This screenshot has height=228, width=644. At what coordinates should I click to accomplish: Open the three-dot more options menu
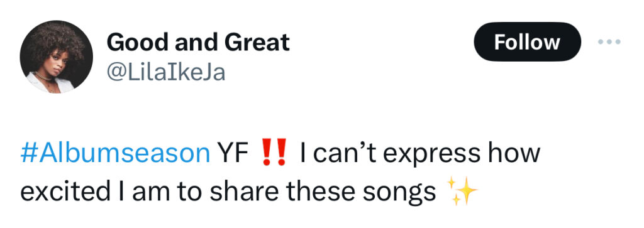click(609, 41)
